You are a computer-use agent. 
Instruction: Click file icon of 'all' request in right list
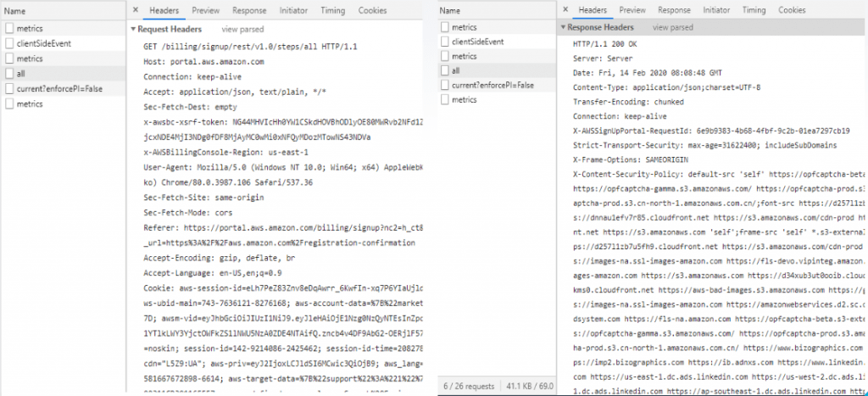pos(445,70)
